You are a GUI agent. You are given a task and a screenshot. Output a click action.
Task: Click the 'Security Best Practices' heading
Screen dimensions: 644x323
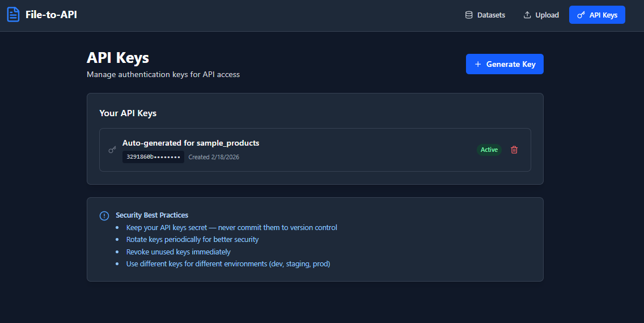point(152,215)
